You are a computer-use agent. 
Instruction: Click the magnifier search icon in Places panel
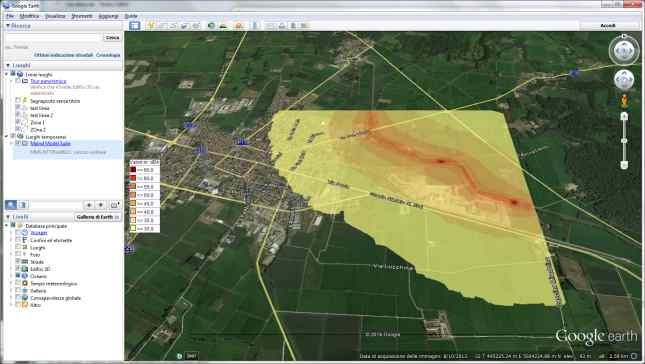tap(11, 204)
